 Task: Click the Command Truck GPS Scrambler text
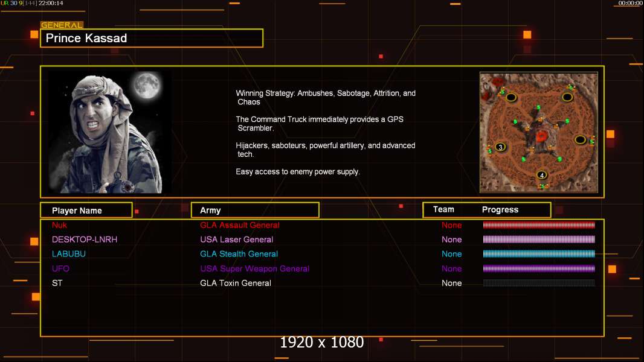[320, 124]
